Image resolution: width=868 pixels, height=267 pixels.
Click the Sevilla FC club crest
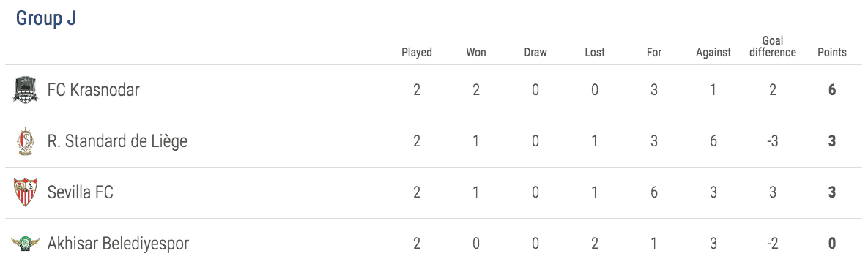pyautogui.click(x=26, y=192)
